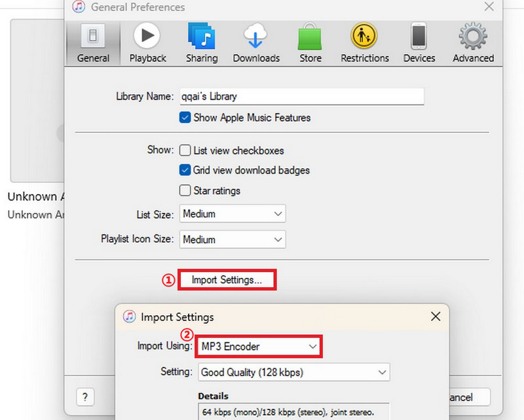Viewport: 524px width, 420px height.
Task: Go to the Downloads preferences tab
Action: [256, 43]
